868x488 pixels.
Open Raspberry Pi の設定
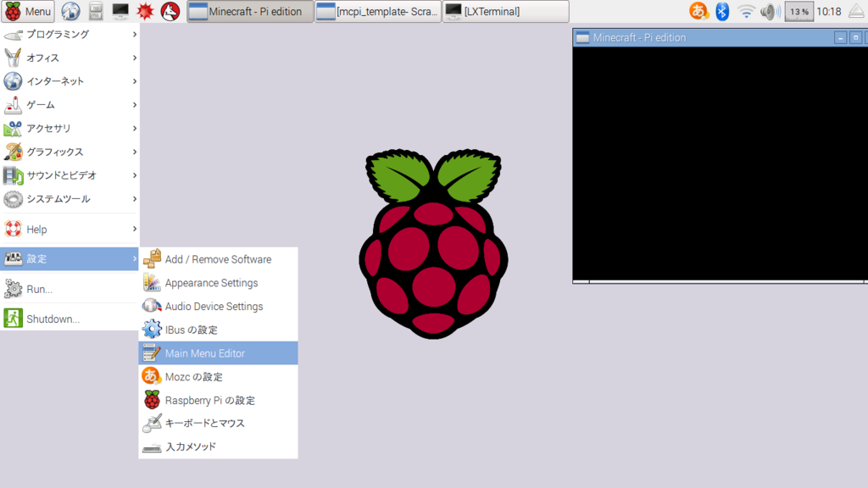point(218,400)
